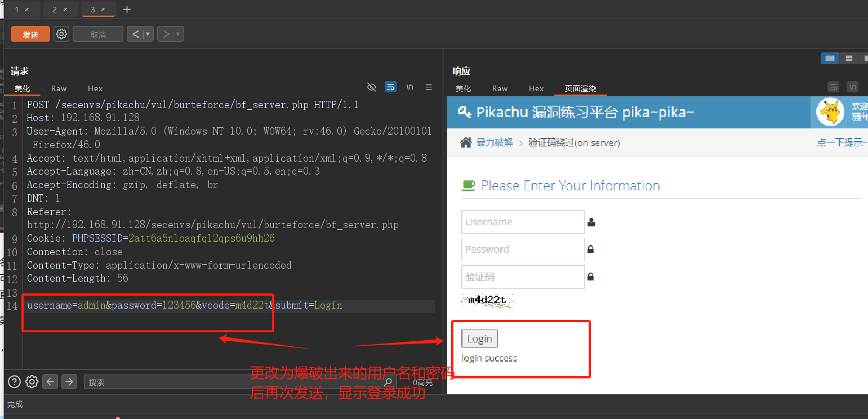Select side-by-side layout view

point(830,59)
